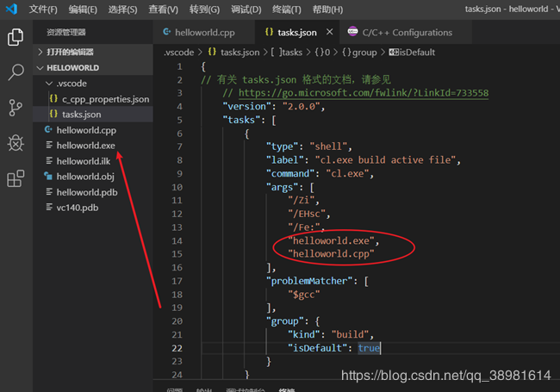Switch to the helloworld.cpp editor tab
This screenshot has height=392, width=560.
click(205, 33)
